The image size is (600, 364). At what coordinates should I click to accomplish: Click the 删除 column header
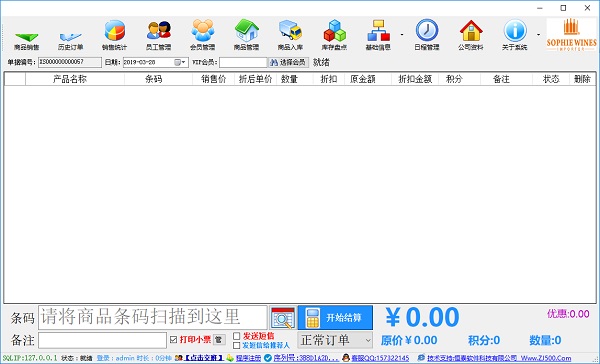pyautogui.click(x=582, y=79)
